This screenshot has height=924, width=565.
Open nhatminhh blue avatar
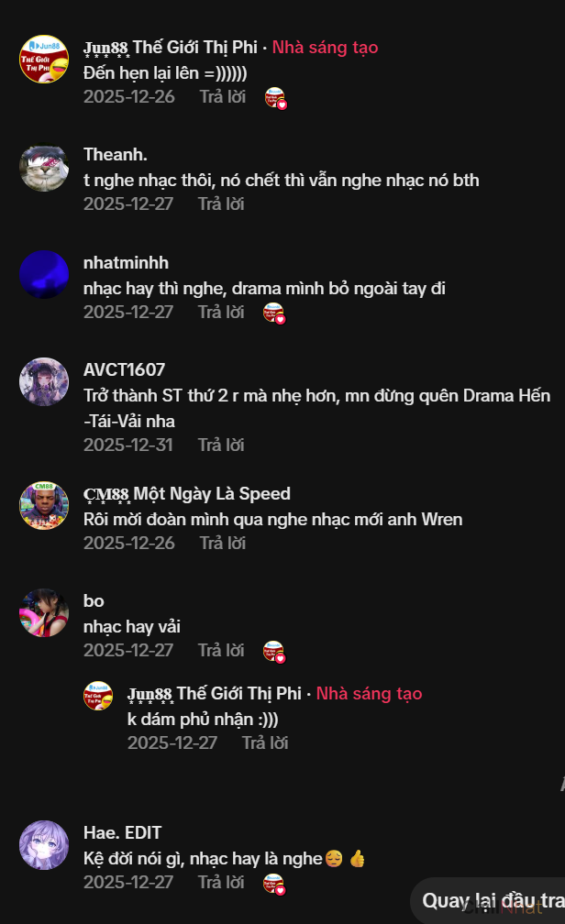click(44, 275)
